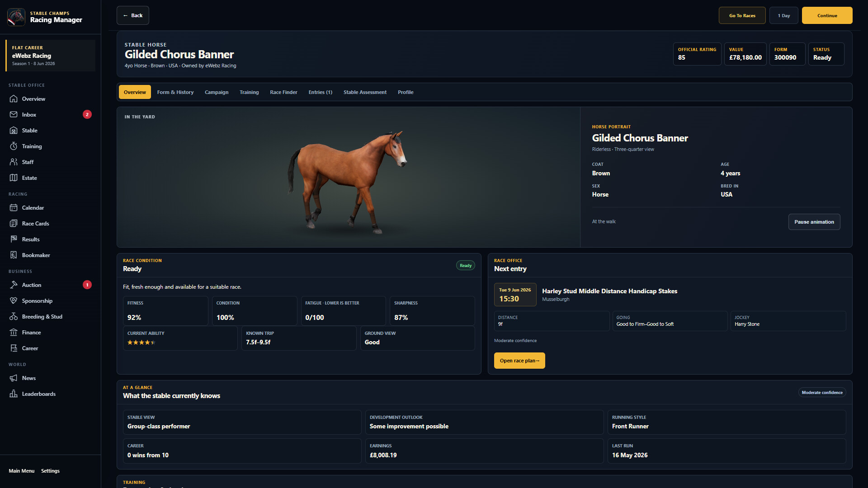
Task: Click the 1 Day button
Action: tap(783, 15)
